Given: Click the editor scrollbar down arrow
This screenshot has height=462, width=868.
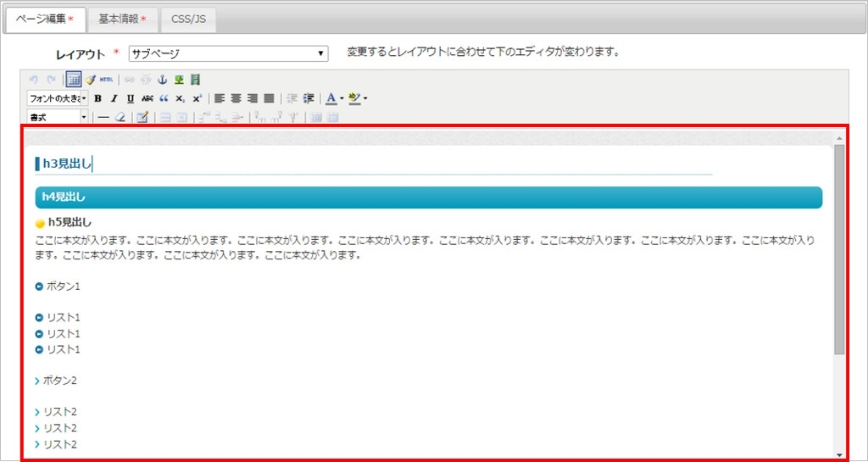Looking at the screenshot, I should pyautogui.click(x=839, y=454).
